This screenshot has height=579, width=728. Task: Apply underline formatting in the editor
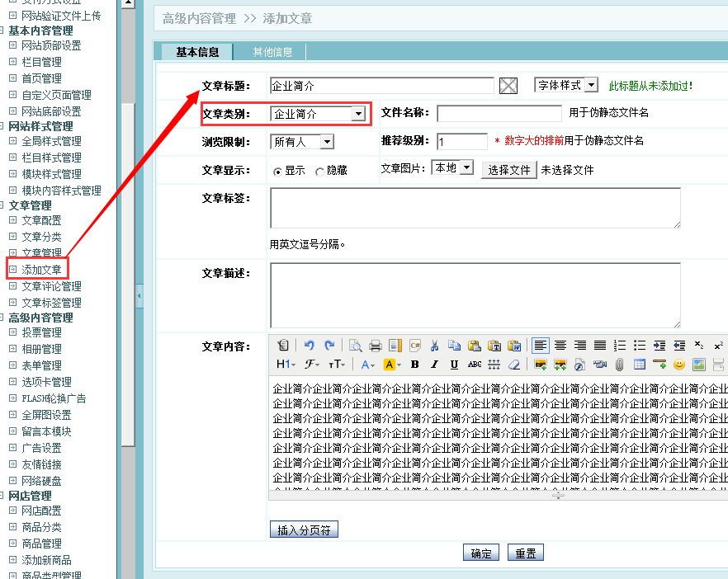point(454,365)
